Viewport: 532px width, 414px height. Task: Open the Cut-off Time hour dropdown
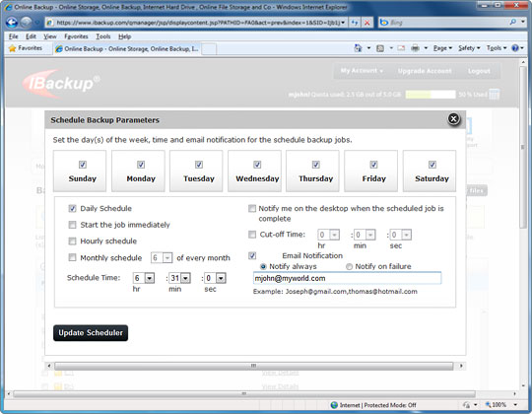pyautogui.click(x=335, y=235)
